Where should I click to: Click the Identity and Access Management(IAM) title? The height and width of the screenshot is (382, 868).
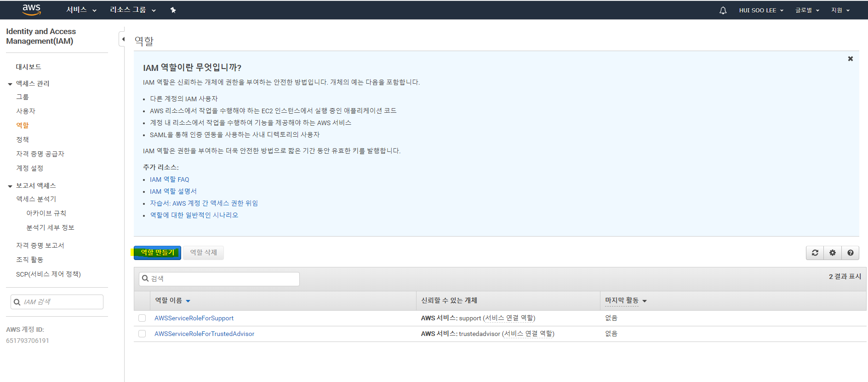(x=41, y=36)
